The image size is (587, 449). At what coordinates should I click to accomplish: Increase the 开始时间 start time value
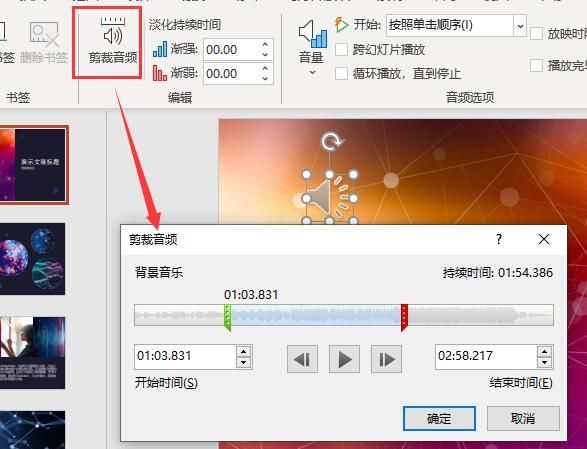(x=244, y=351)
